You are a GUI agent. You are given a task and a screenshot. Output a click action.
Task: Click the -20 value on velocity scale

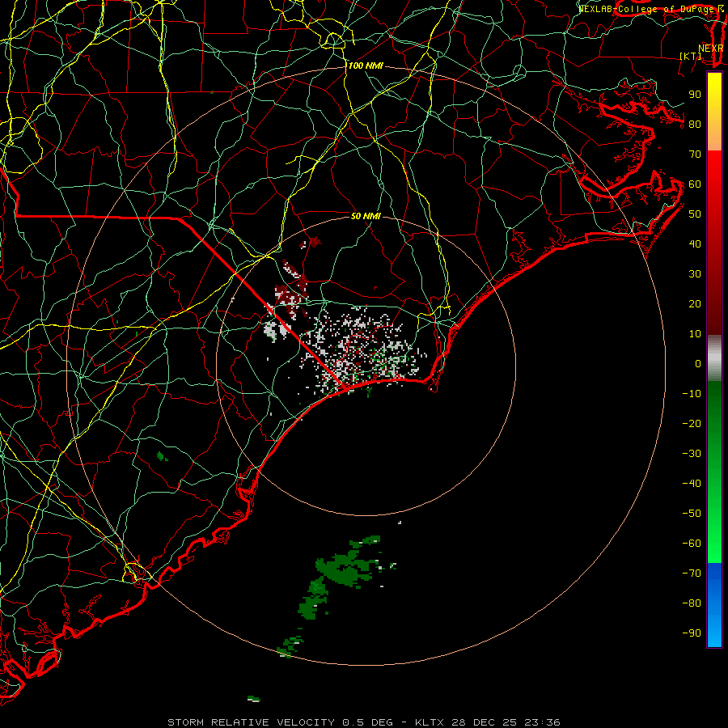point(692,424)
